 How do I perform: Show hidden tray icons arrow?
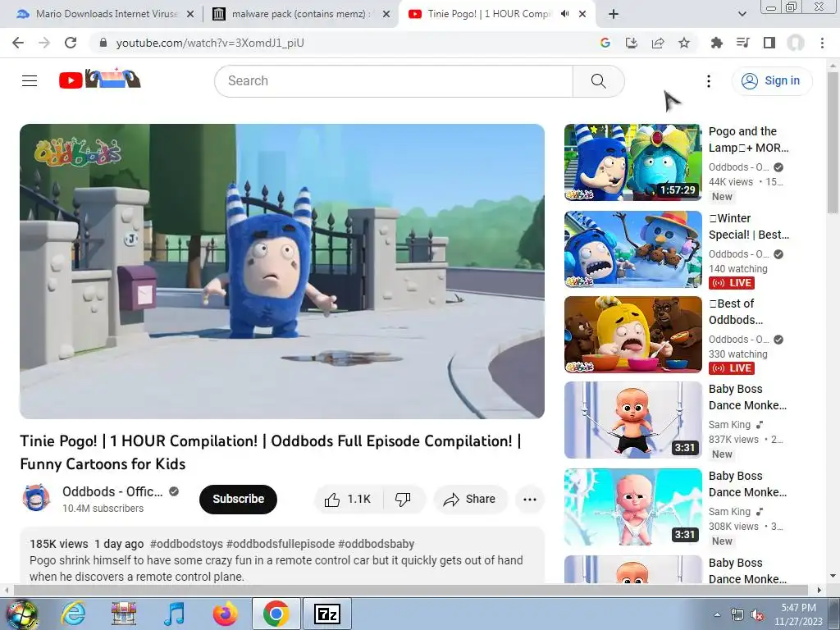717,615
